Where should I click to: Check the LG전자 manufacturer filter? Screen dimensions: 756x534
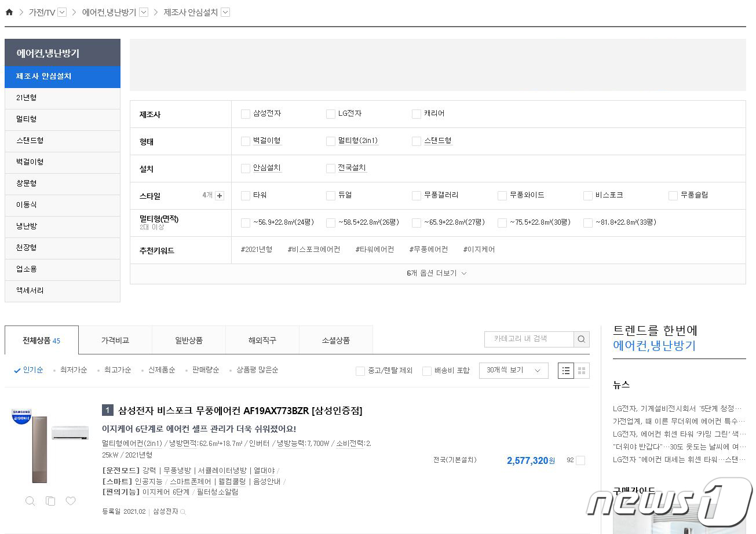331,114
